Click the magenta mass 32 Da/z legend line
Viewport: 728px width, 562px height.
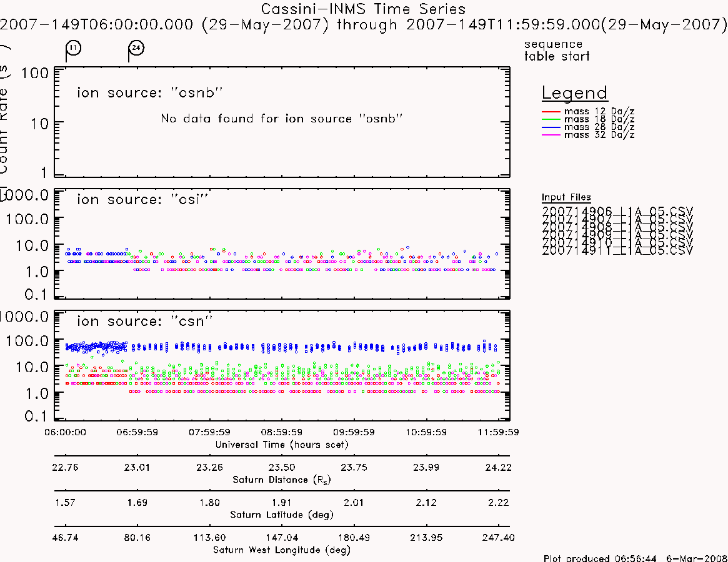pyautogui.click(x=551, y=135)
